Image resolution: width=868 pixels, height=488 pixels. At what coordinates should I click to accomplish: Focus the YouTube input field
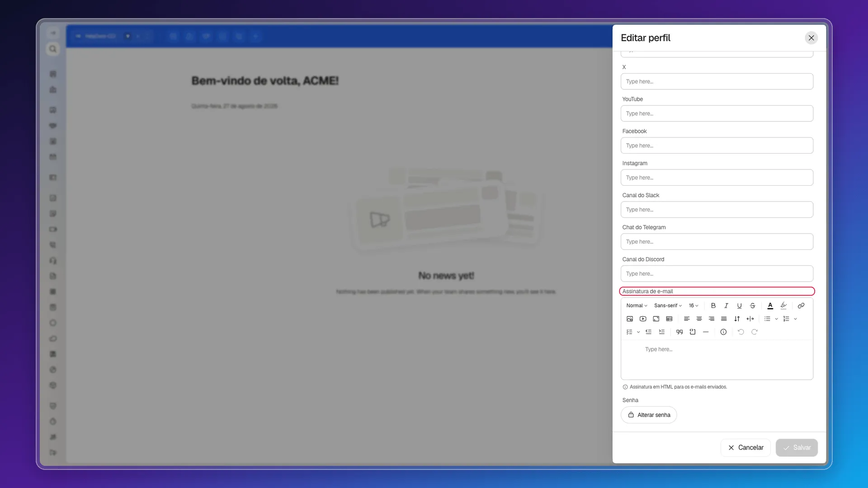(x=717, y=113)
